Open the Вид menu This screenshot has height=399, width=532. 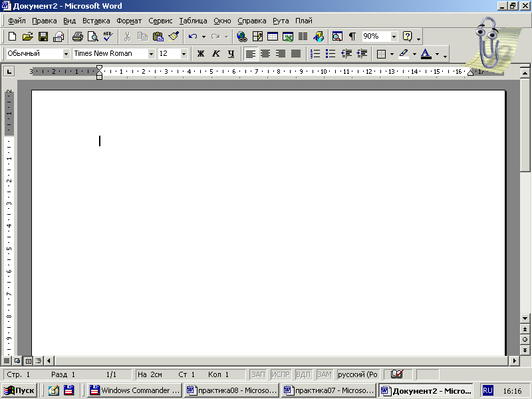70,21
